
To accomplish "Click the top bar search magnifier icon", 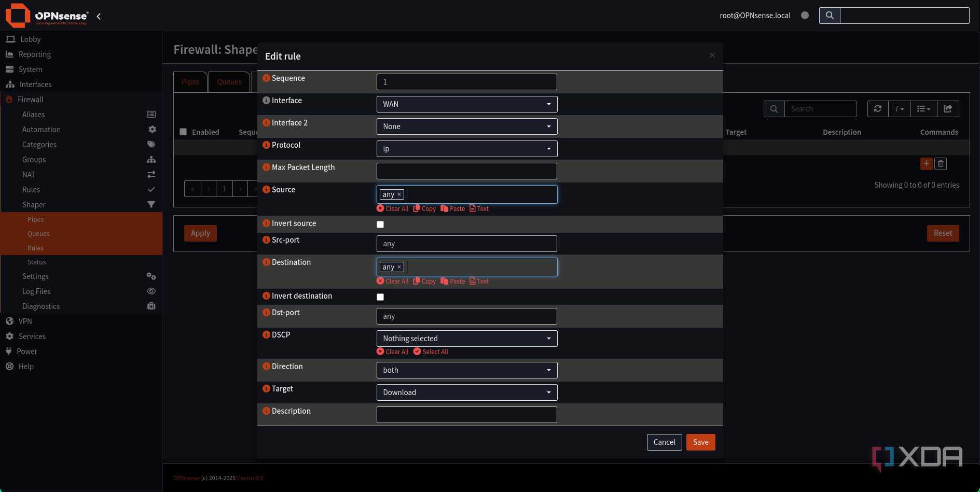I will pos(830,16).
